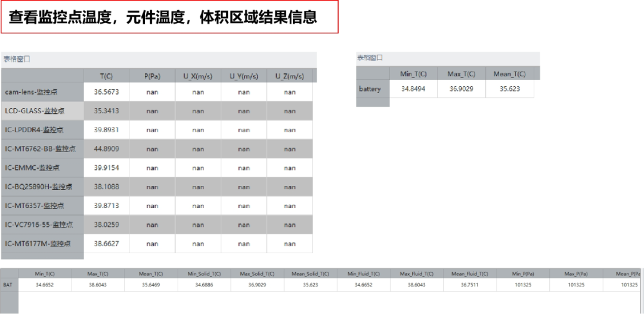Select the LCD-GLASS-监控点 row header
This screenshot has height=314, width=644.
[x=43, y=111]
